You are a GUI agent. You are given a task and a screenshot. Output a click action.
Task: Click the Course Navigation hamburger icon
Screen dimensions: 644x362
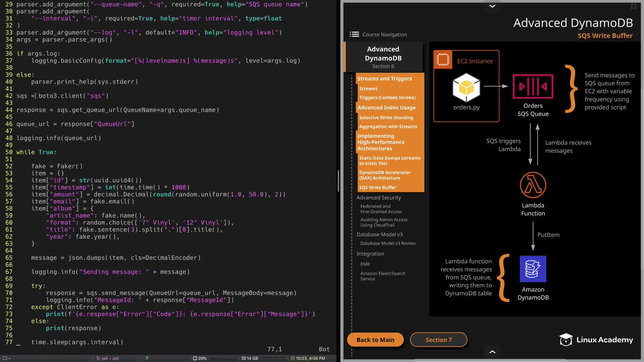(354, 34)
